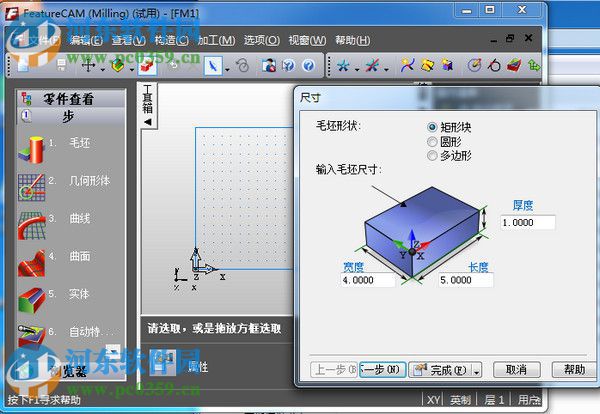This screenshot has width=600, height=414.
Task: Click the yellow-purple block toolbar icon
Action: (447, 65)
